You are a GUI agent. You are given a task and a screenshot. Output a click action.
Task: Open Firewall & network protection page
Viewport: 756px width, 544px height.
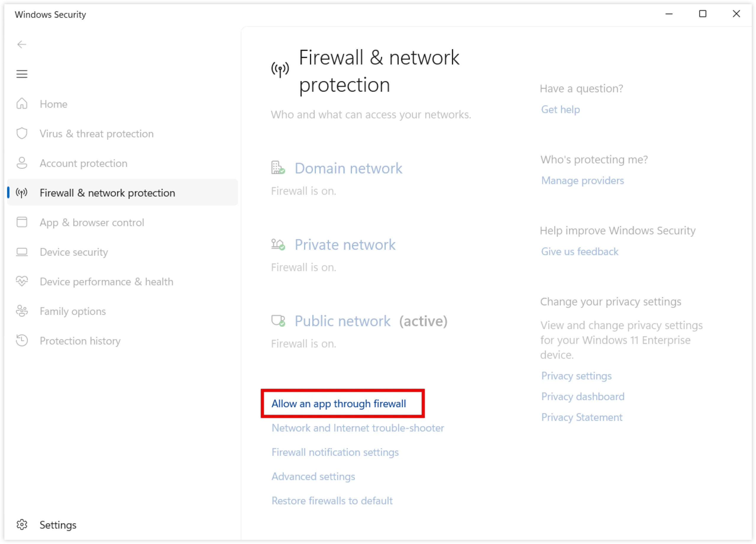pyautogui.click(x=107, y=192)
